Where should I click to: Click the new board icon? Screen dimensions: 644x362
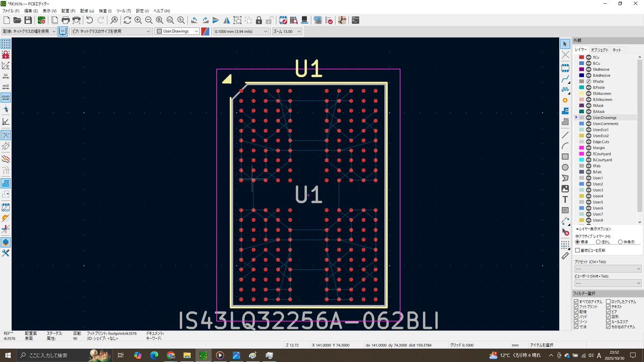6,20
